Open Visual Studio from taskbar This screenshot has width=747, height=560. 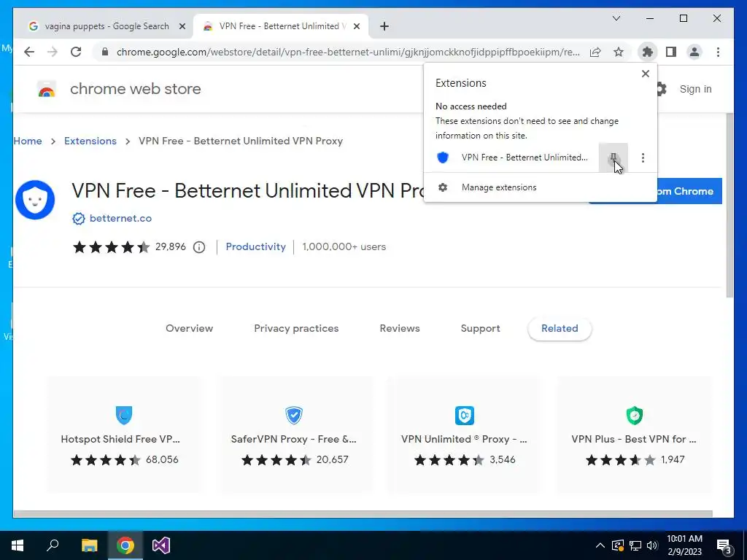[161, 545]
